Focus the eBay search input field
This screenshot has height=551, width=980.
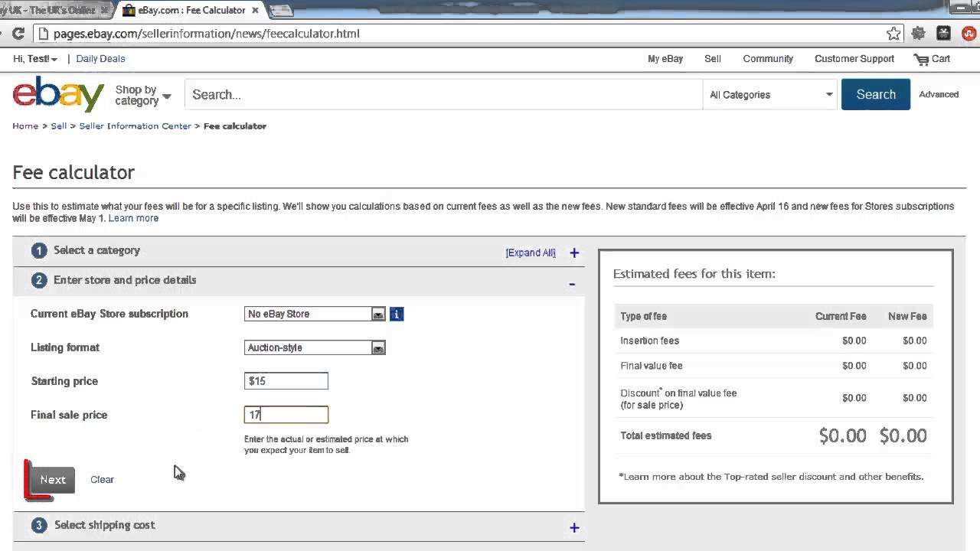coord(443,95)
